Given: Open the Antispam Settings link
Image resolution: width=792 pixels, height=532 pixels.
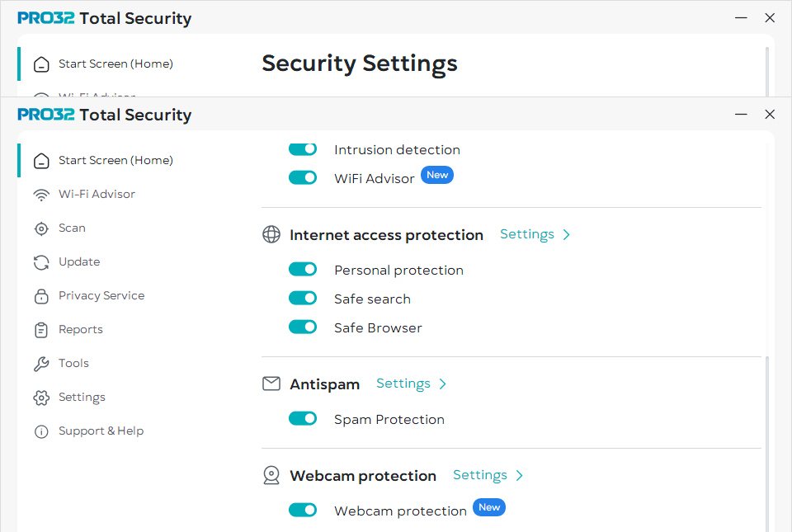Looking at the screenshot, I should point(403,384).
